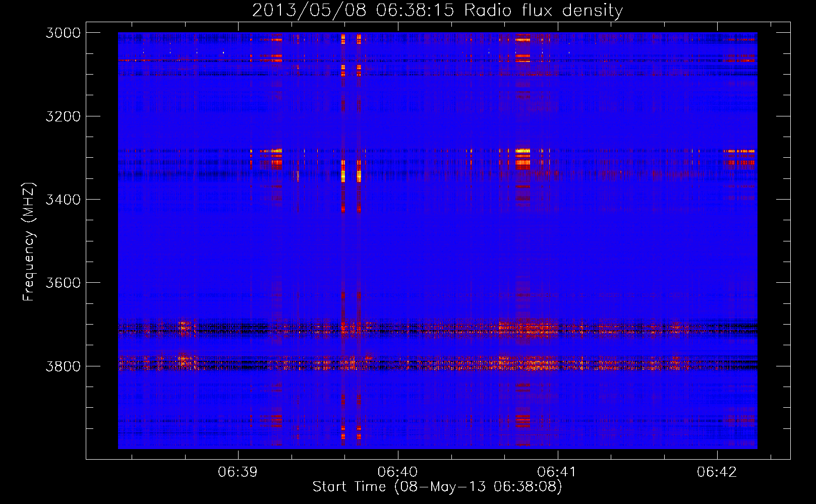Click the 'Frequency (MHZ)' y-axis label
This screenshot has height=504, width=816.
coord(29,241)
